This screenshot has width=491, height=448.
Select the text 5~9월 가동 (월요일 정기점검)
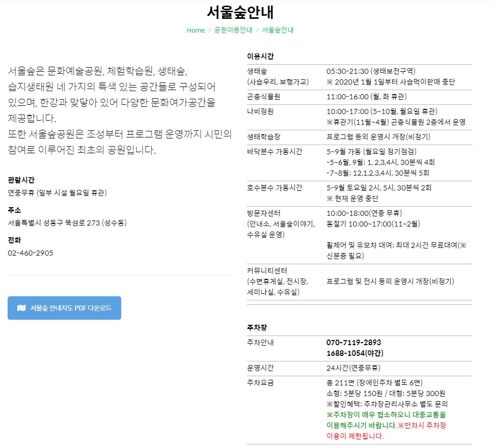point(371,151)
